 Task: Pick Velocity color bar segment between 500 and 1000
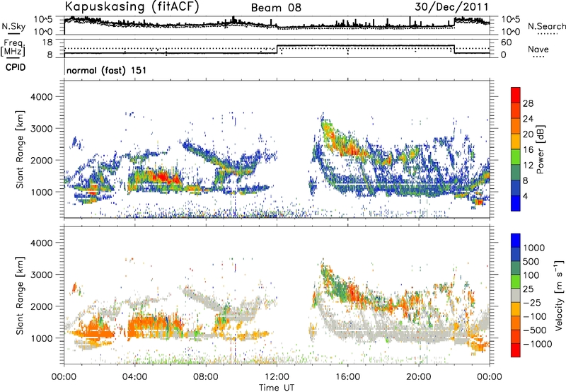tap(516, 254)
